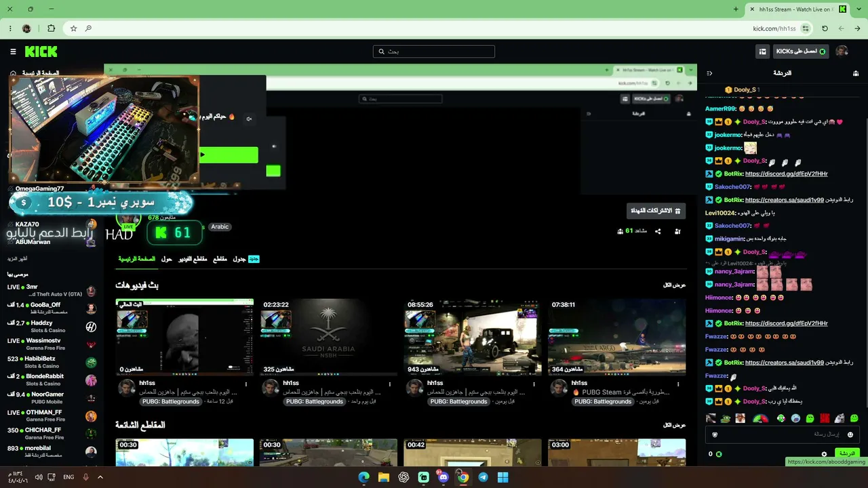868x488 pixels.
Task: Click the share icon under the stream
Action: point(658,231)
